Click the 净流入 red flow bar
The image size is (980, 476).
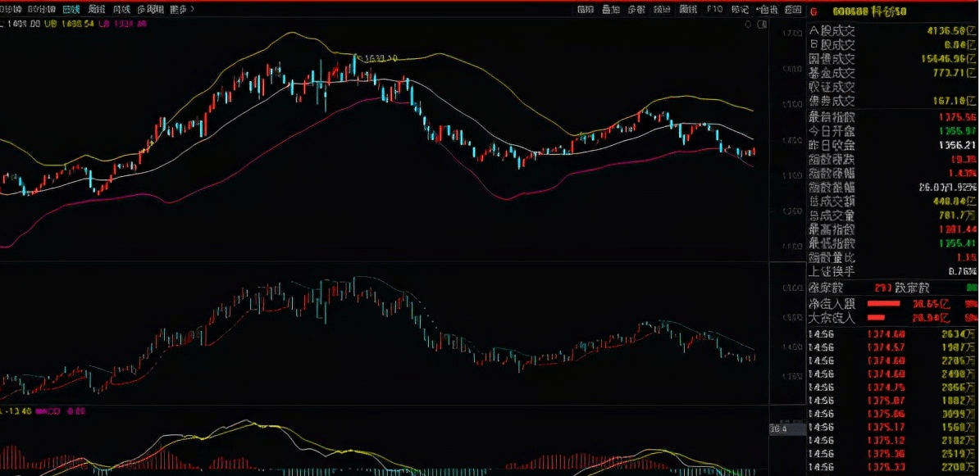(x=888, y=303)
